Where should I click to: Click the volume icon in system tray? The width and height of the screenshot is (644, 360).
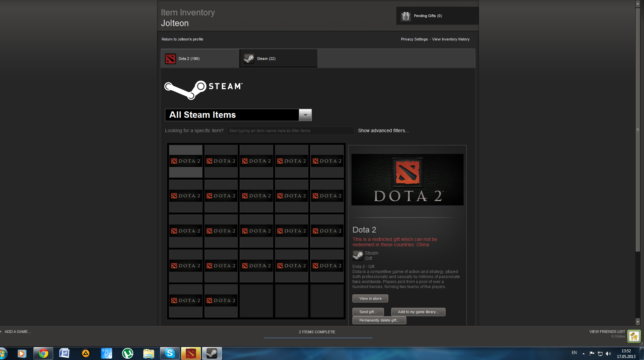(x=608, y=354)
